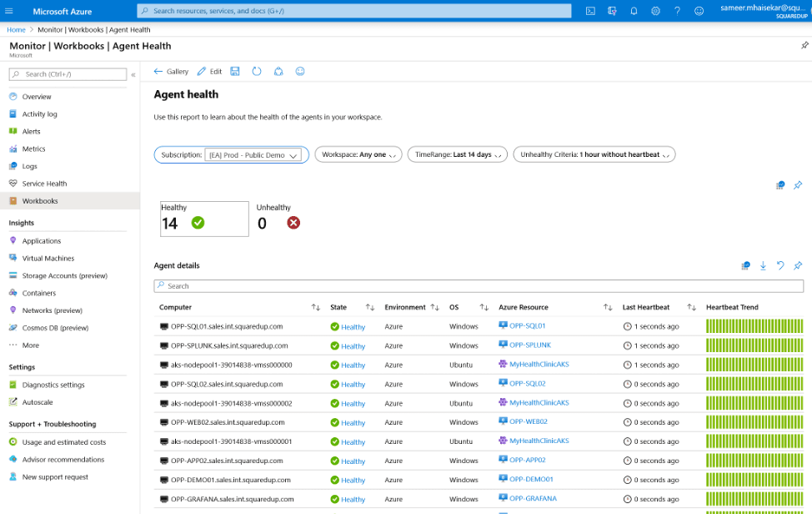Collapse the left navigation pane
This screenshot has width=812, height=514.
pyautogui.click(x=133, y=74)
